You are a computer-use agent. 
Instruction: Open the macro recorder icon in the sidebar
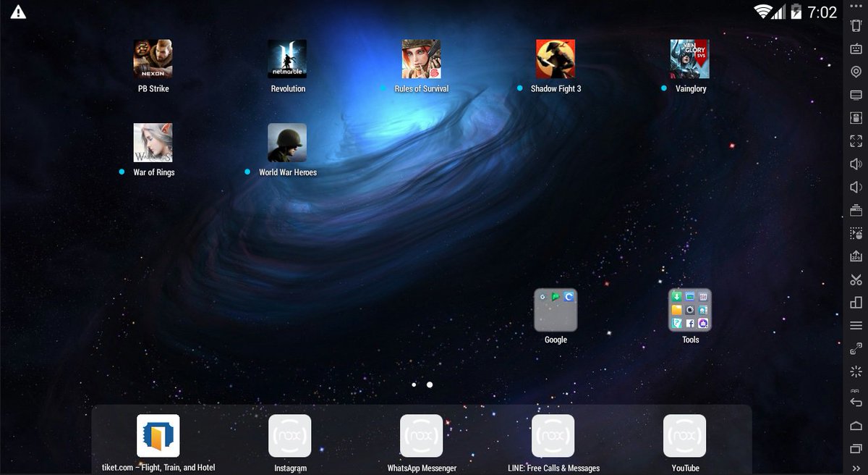tap(856, 233)
